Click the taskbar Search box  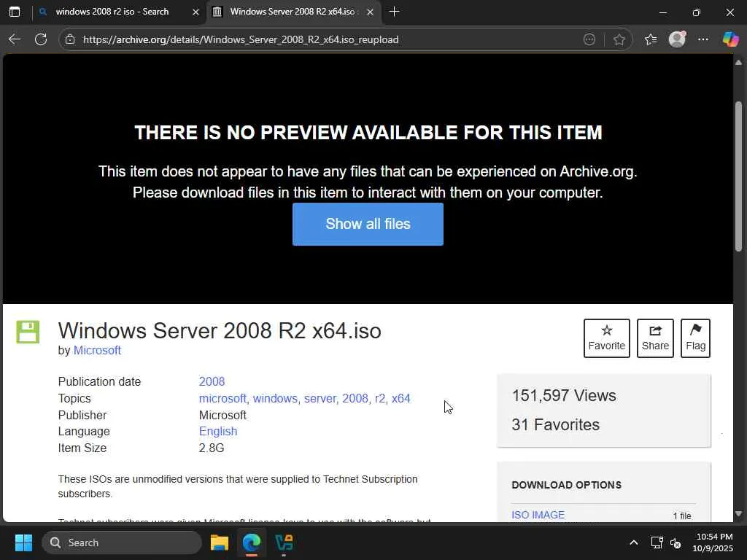coord(122,542)
